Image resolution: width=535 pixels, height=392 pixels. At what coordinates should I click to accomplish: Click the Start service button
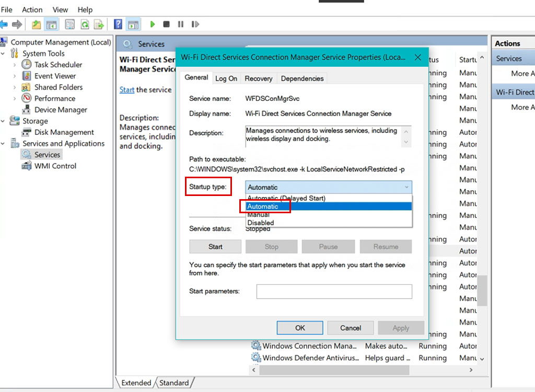click(x=215, y=247)
